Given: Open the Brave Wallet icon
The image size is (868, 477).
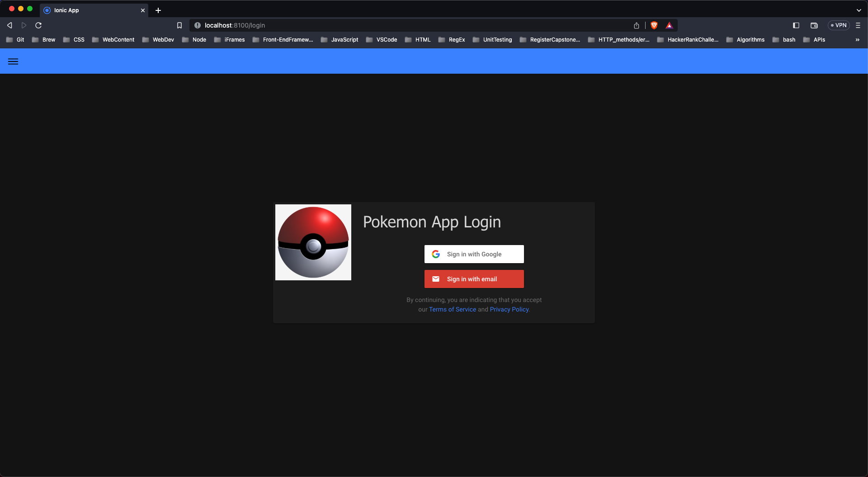Looking at the screenshot, I should point(814,25).
